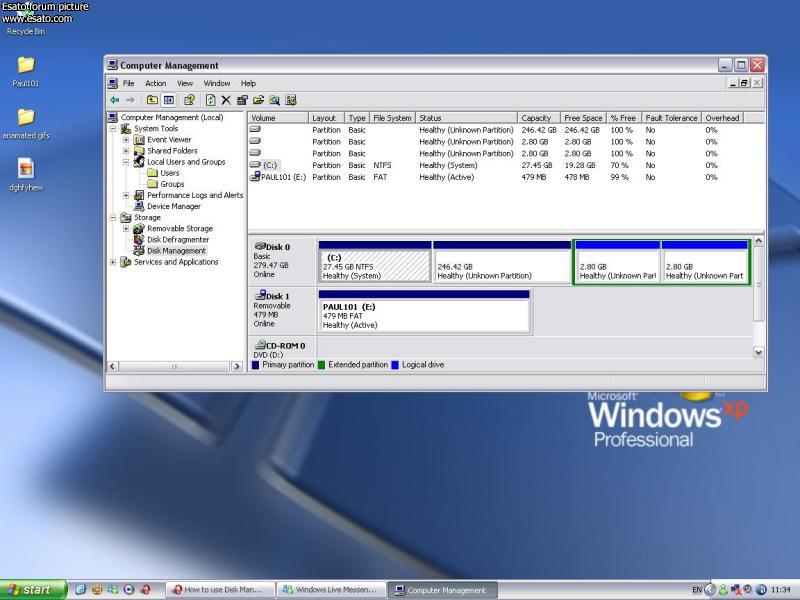Open the MDI document icon beside File menu
This screenshot has height=600, width=800.
[113, 83]
